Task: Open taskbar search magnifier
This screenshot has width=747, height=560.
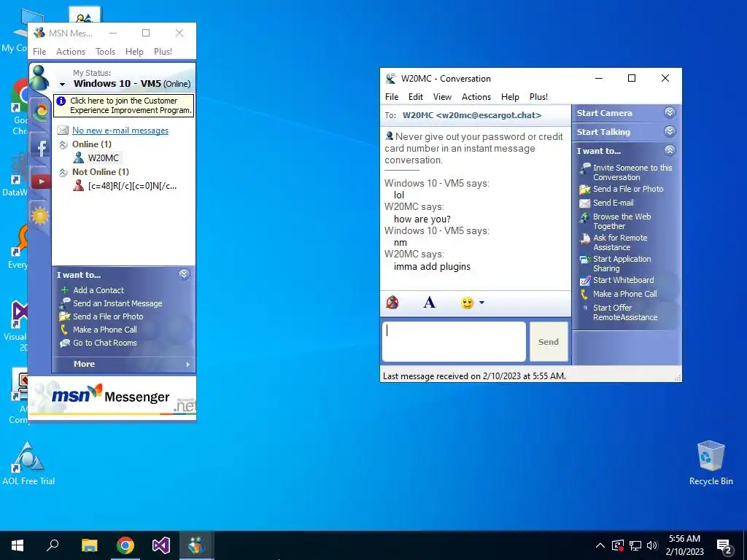Action: pos(53,545)
